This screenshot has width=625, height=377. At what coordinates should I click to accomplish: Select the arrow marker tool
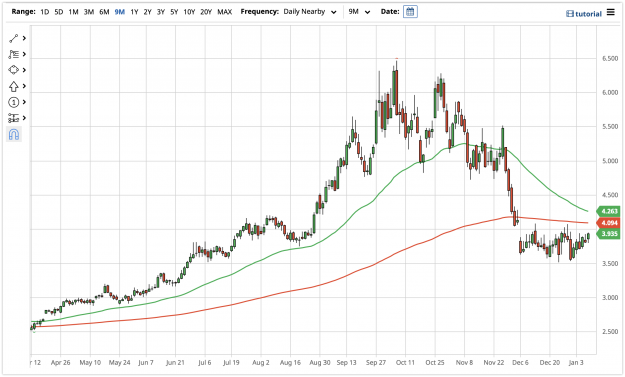coord(14,86)
